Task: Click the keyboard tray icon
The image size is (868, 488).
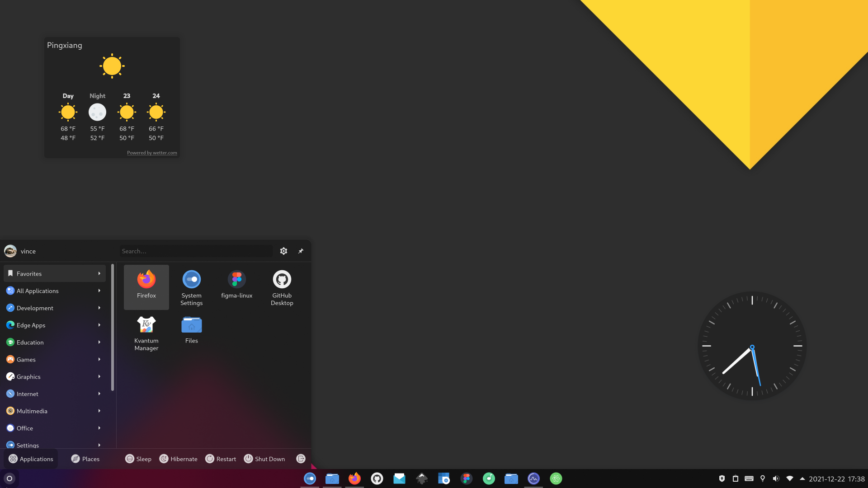Action: click(x=749, y=479)
